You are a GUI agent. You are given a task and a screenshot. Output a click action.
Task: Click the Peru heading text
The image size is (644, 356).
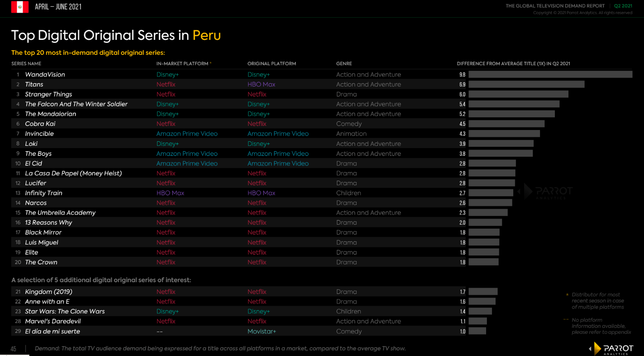(206, 35)
